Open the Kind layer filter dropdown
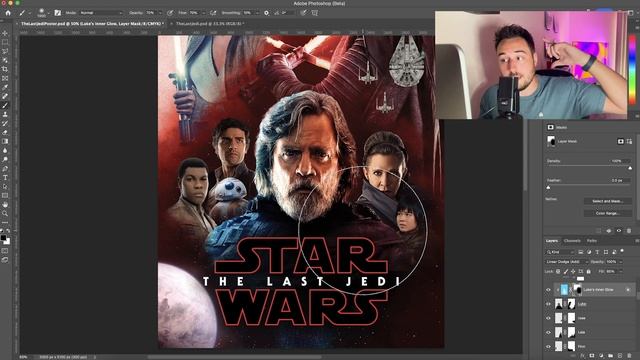 (560, 252)
